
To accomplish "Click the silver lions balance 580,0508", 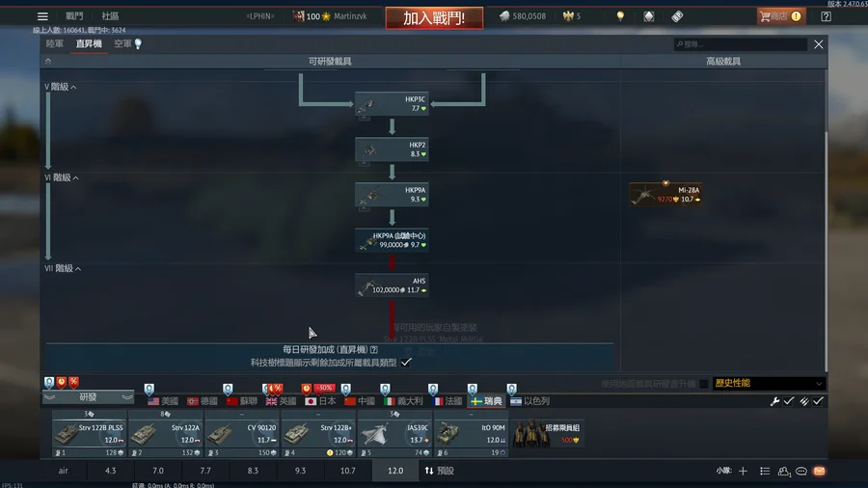I will [523, 16].
